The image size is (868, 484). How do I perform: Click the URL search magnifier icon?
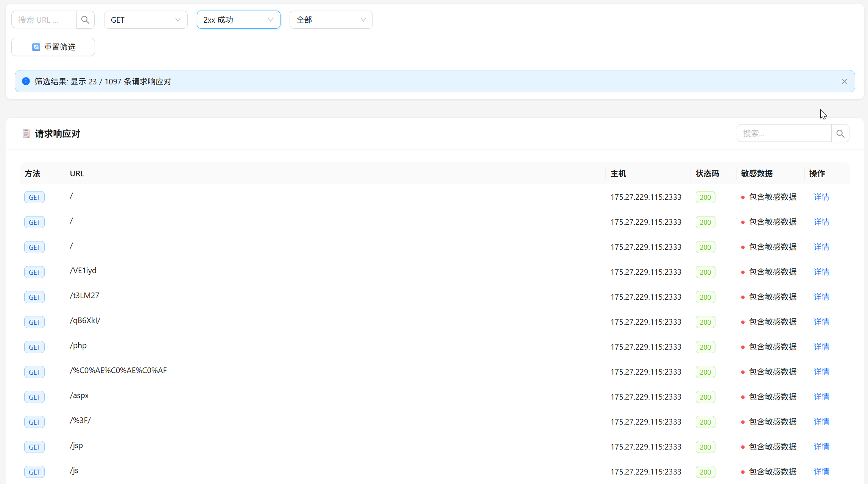coord(85,20)
